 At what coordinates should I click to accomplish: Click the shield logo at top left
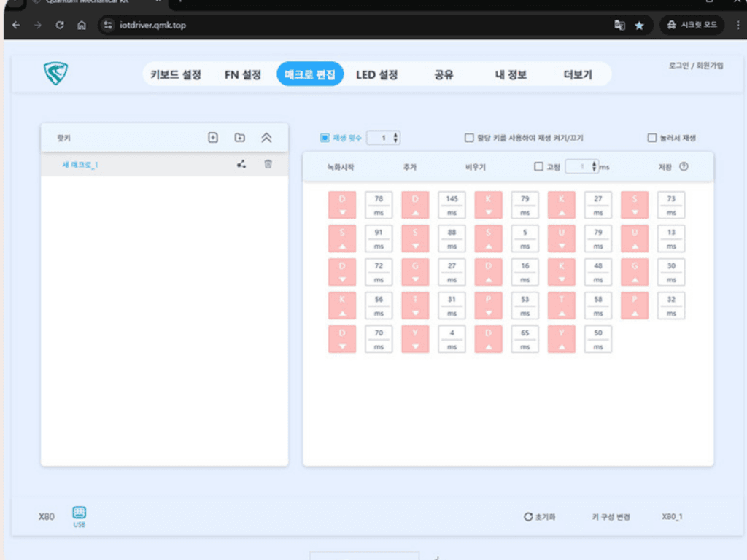coord(55,74)
